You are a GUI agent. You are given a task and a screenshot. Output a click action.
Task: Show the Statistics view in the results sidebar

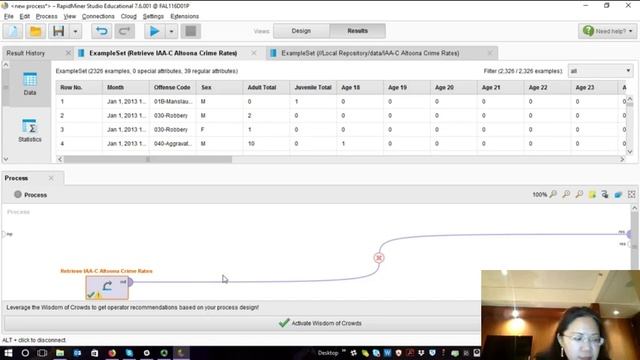(30, 131)
